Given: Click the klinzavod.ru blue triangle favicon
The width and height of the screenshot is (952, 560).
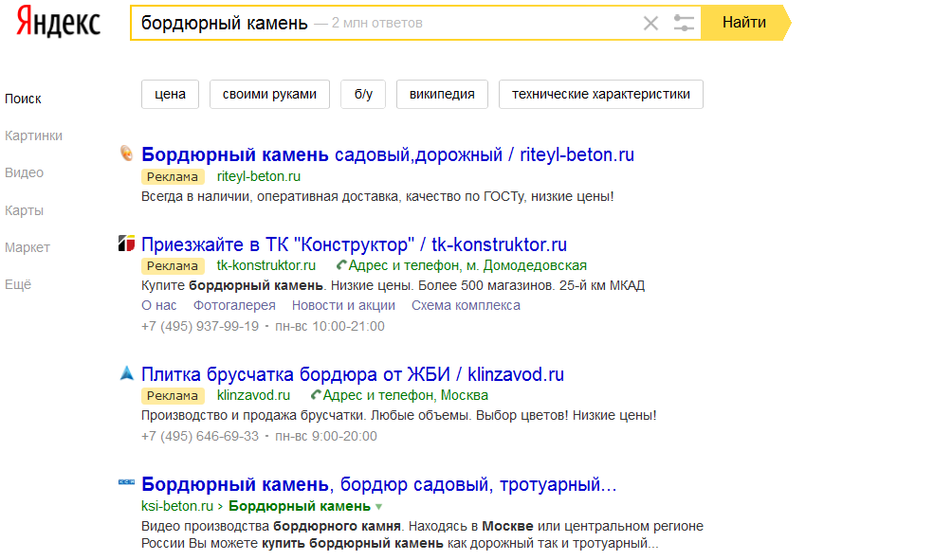Looking at the screenshot, I should click(126, 373).
